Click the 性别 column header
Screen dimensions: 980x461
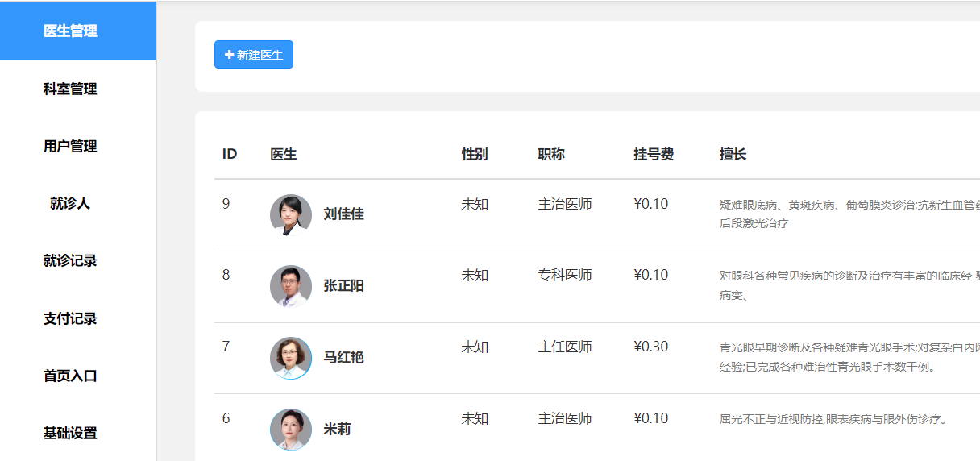point(475,154)
